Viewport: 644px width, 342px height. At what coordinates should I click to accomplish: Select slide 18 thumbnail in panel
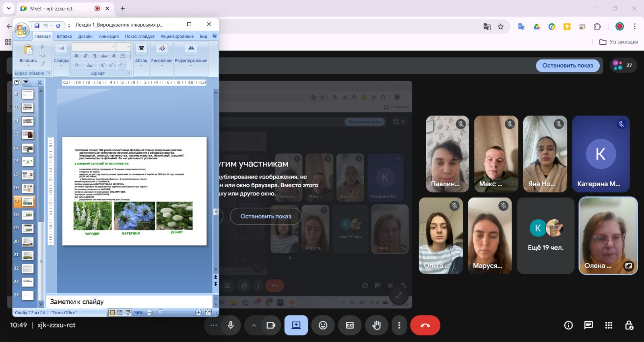(27, 215)
